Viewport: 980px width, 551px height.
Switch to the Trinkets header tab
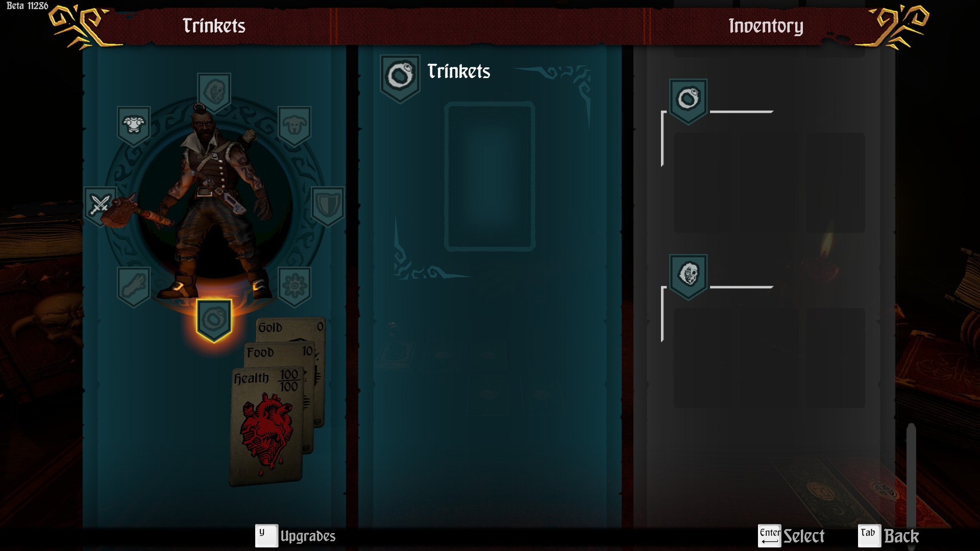(x=214, y=26)
